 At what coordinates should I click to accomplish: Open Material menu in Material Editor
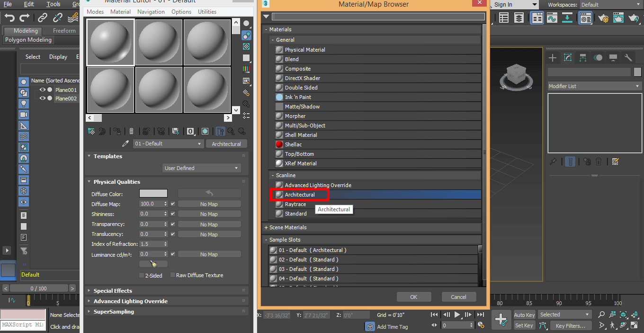point(121,12)
